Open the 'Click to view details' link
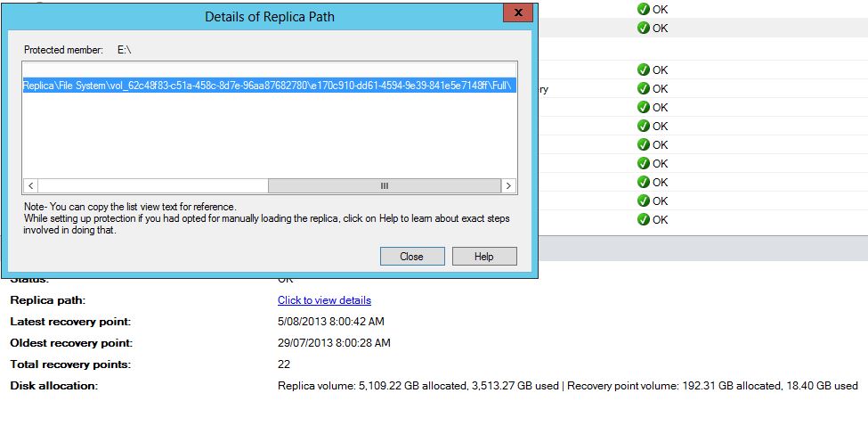868x434 pixels. (324, 300)
